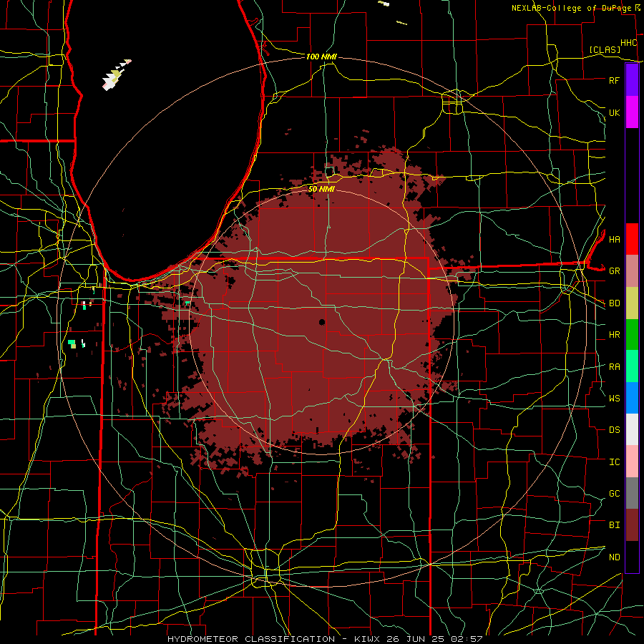Click the HHC product label
The width and height of the screenshot is (644, 644).
pos(628,43)
